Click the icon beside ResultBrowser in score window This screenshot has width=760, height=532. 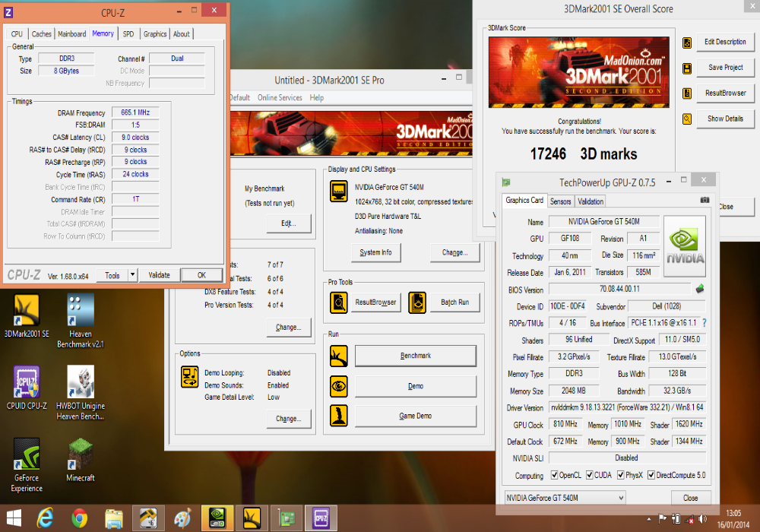click(x=687, y=93)
